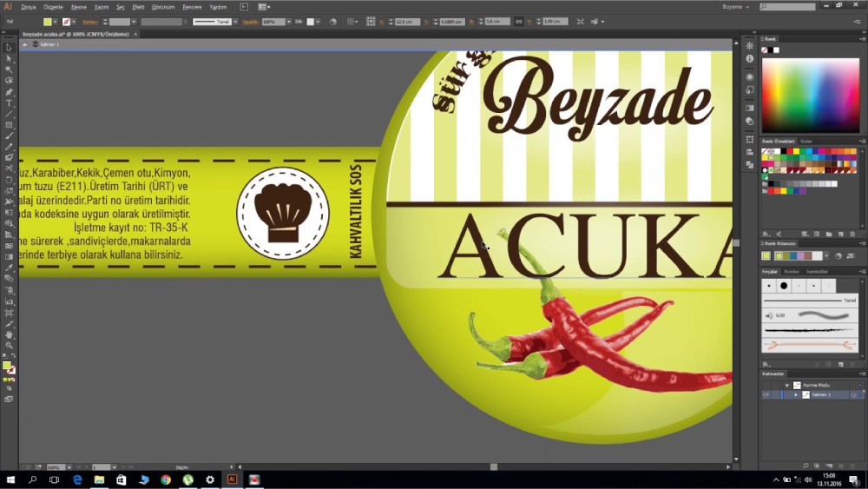This screenshot has width=868, height=489.
Task: Open the Temel brush definition dropdown
Action: (x=235, y=22)
